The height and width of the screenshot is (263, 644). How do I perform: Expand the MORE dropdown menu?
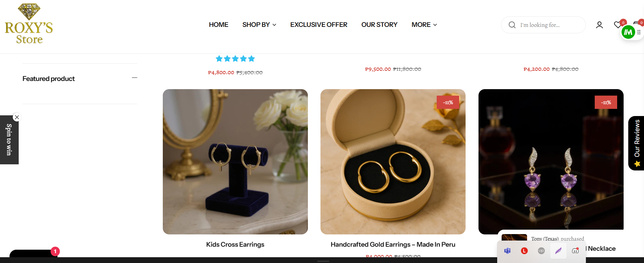[x=424, y=25]
